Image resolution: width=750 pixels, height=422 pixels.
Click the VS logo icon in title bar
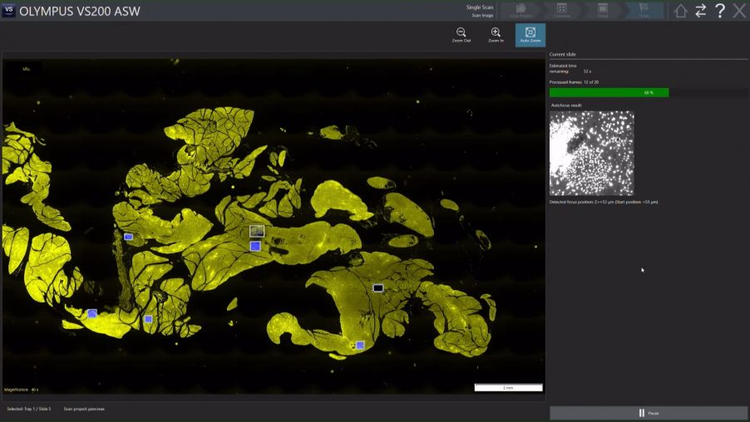(x=9, y=10)
